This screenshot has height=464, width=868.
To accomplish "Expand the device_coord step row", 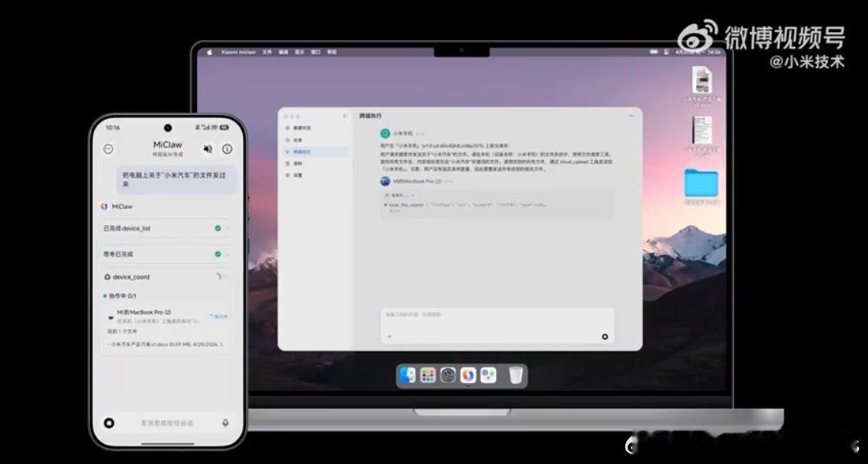I will click(x=166, y=277).
